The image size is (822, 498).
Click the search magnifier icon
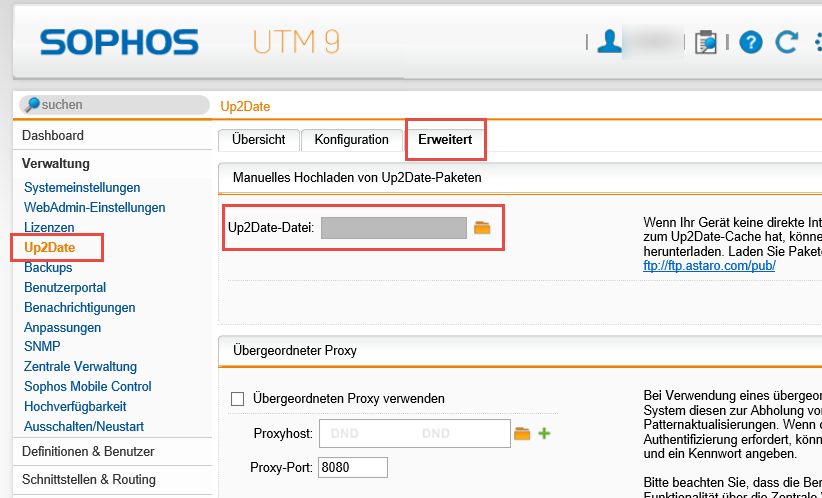click(33, 104)
